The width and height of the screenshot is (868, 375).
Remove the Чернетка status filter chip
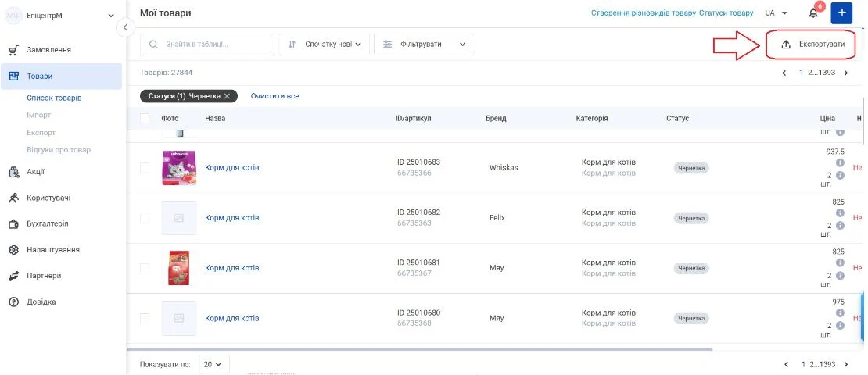[227, 96]
